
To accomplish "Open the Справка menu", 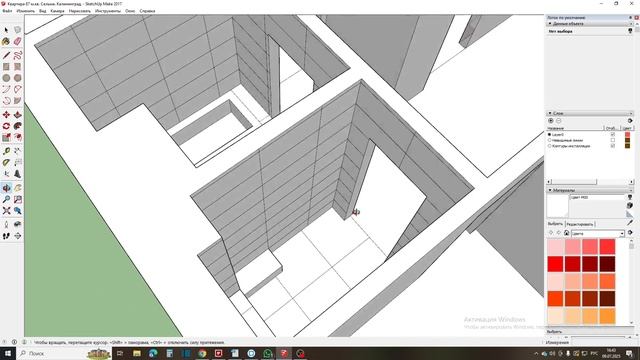I will click(147, 11).
